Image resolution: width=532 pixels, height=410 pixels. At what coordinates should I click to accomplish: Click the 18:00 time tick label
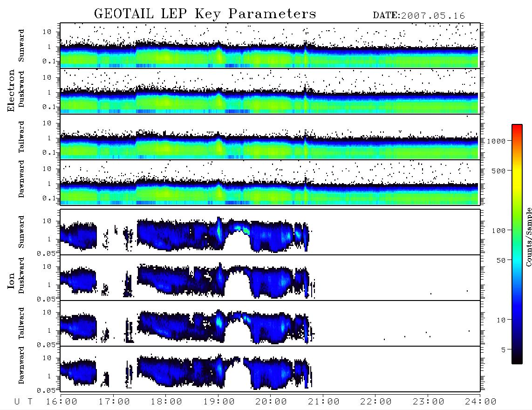pos(166,402)
